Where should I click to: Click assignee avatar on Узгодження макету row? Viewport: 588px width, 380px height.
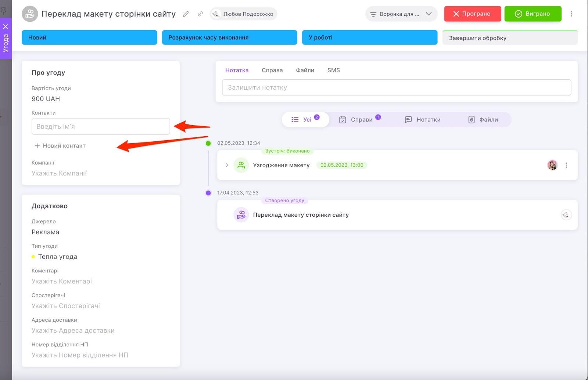552,165
